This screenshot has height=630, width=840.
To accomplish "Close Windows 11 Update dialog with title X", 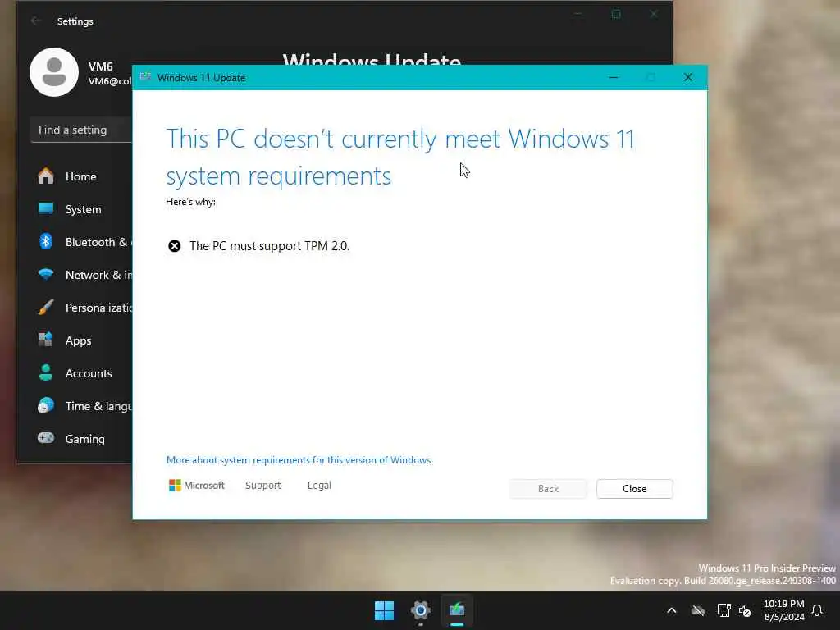I will [688, 78].
